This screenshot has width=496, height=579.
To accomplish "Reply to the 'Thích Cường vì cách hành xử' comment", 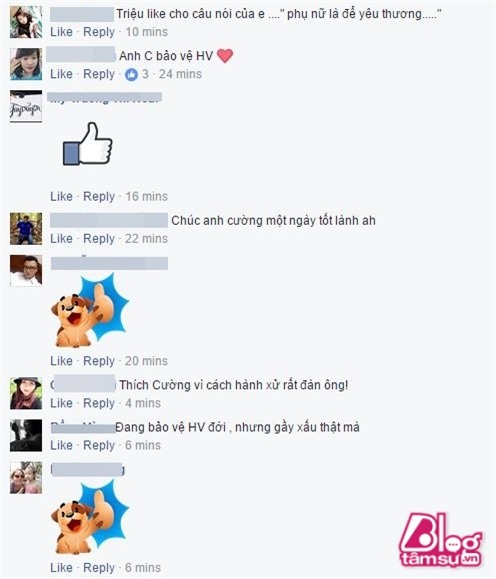I will [99, 403].
